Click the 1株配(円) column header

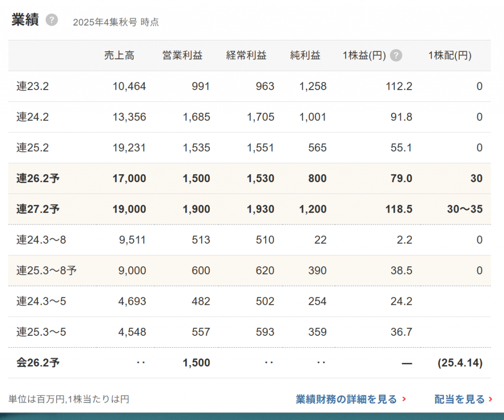[450, 56]
